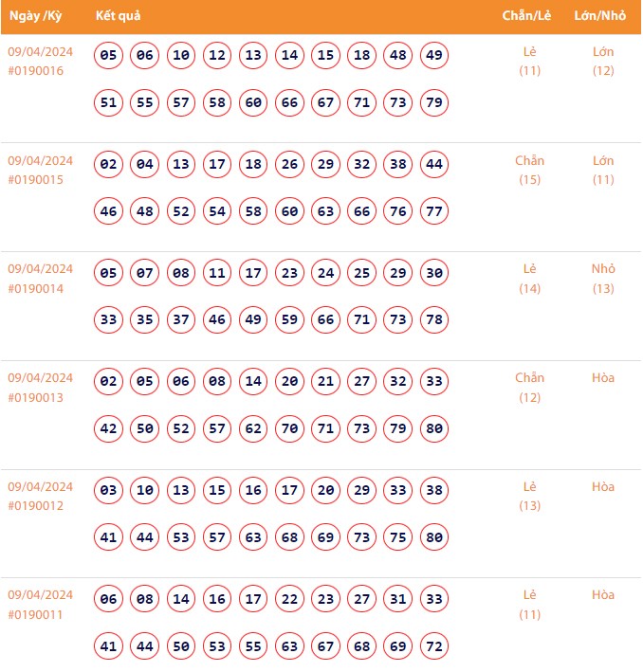Click the "Chẵn (15)" result for draw #0190015
643x672 pixels.
[529, 171]
